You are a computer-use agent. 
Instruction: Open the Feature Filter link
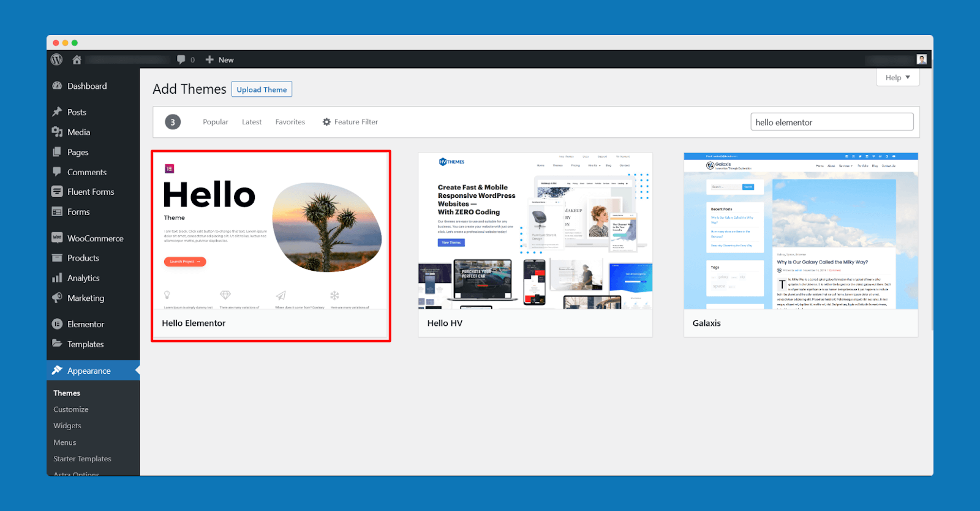tap(350, 122)
